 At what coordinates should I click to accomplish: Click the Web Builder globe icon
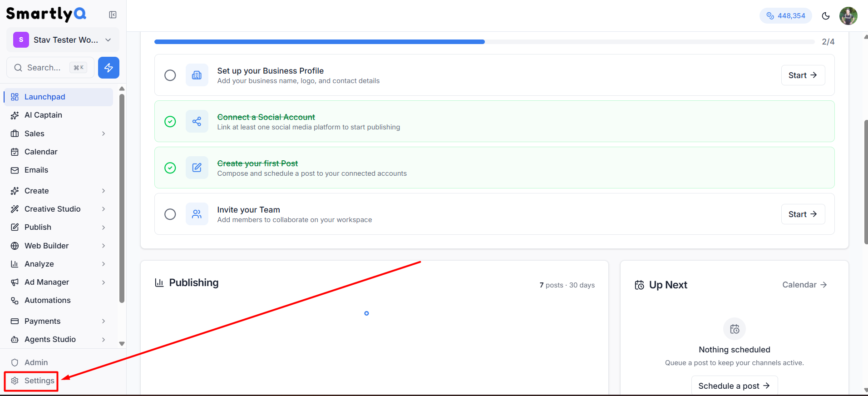(x=15, y=246)
